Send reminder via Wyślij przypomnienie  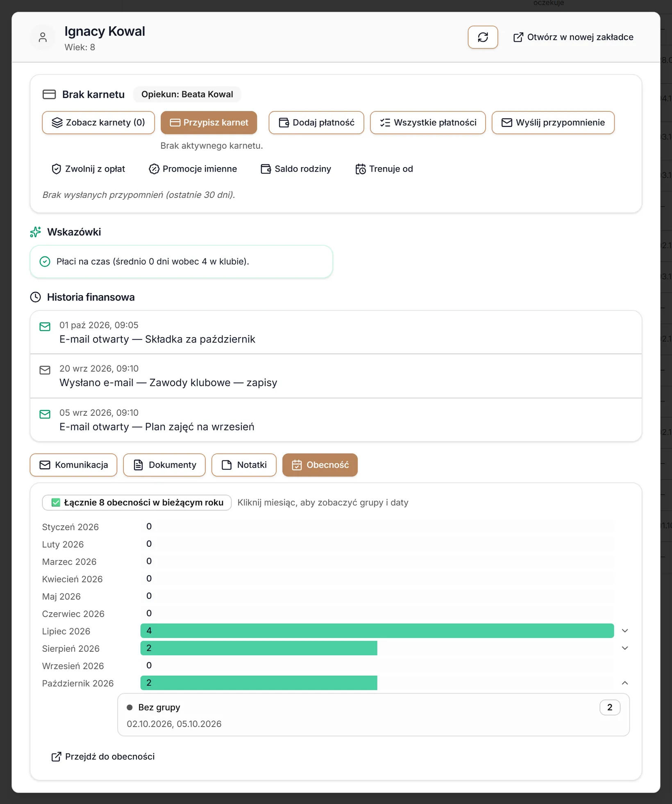[x=553, y=122]
